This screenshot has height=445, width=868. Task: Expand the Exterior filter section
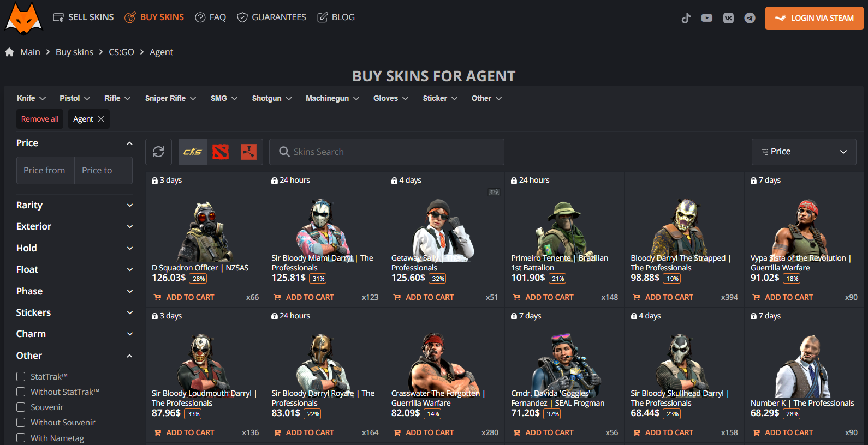[74, 226]
